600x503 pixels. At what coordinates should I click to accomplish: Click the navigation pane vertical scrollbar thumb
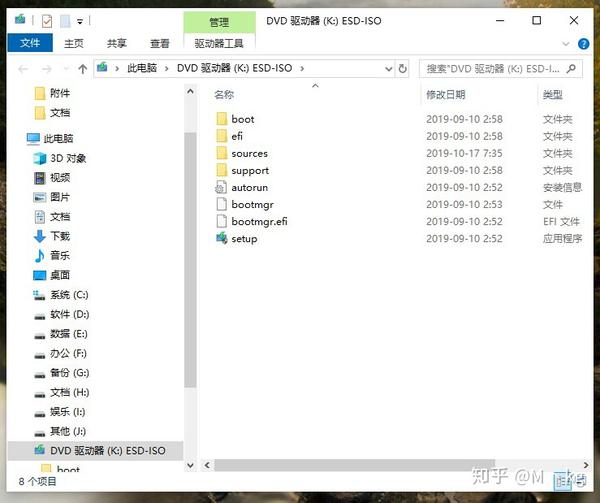(x=190, y=260)
